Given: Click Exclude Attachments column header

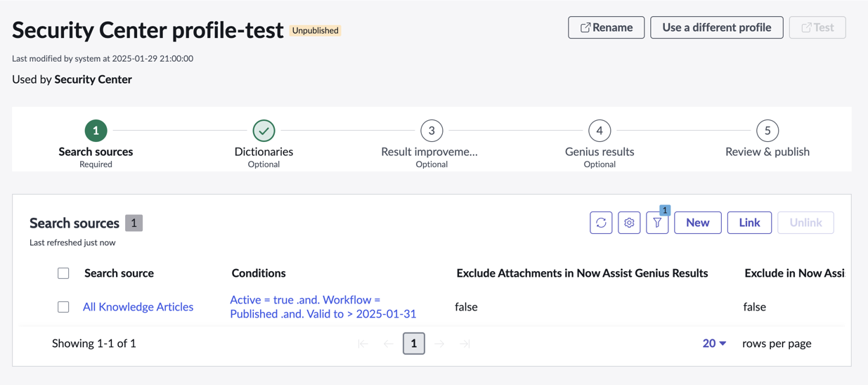Looking at the screenshot, I should (582, 273).
